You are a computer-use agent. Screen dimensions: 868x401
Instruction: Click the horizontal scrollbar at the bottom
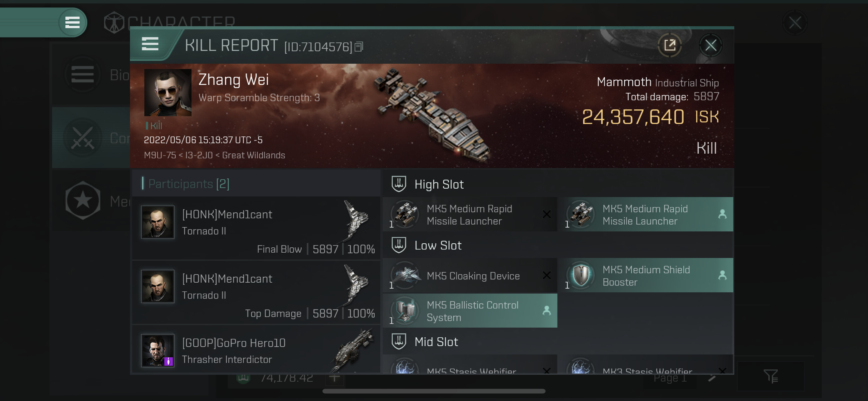[x=434, y=391]
